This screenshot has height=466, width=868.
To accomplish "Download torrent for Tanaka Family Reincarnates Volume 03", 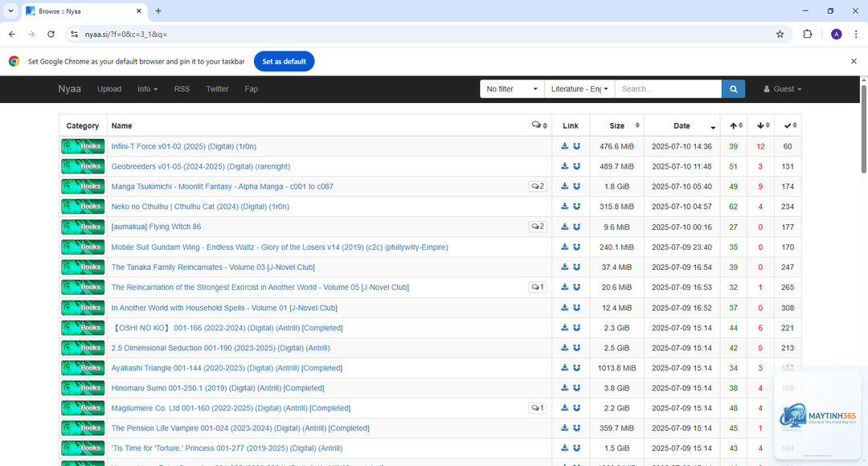I will [565, 267].
